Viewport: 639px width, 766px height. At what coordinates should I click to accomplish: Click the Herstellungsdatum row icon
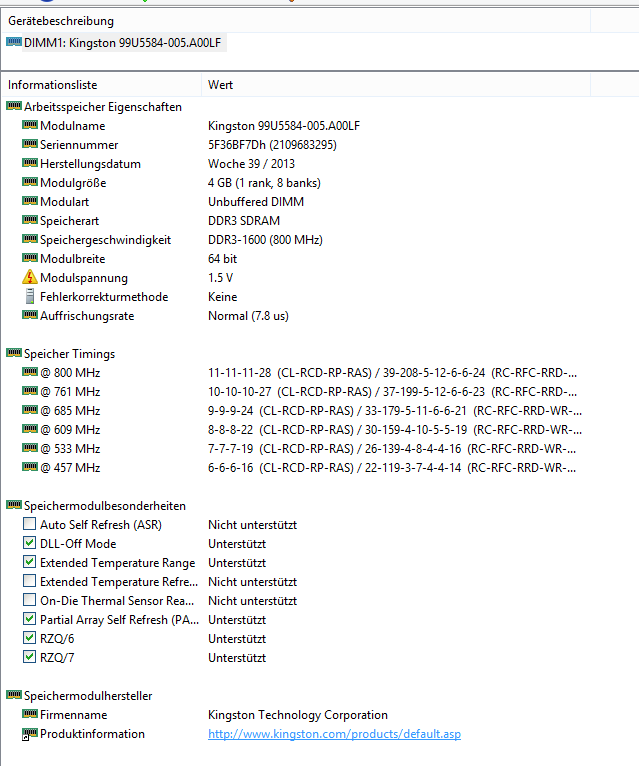30,163
